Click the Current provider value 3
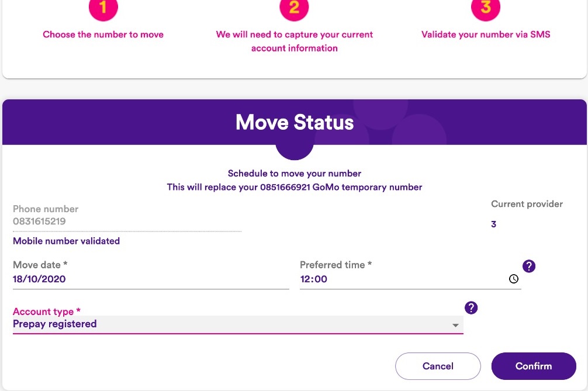 tap(493, 224)
